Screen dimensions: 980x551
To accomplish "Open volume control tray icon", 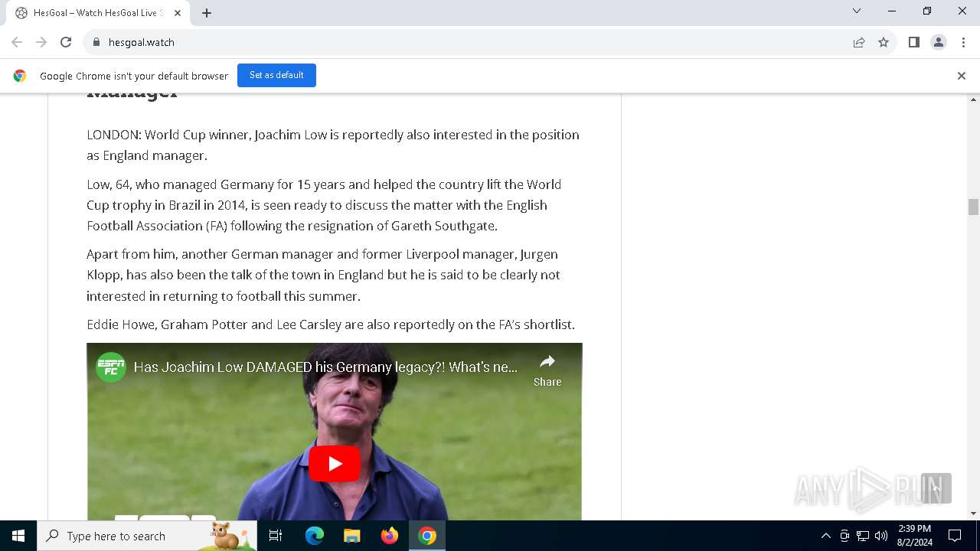I will coord(881,536).
